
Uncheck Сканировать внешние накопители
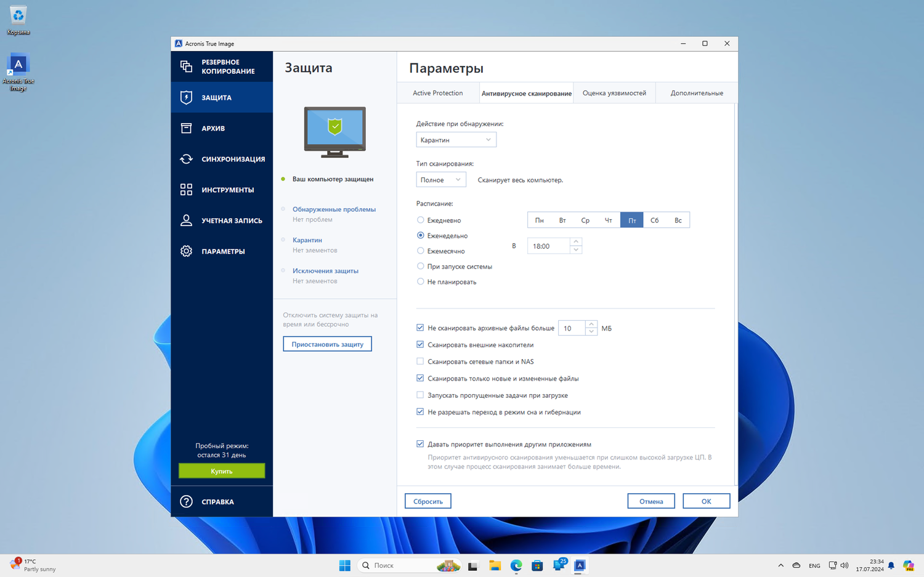click(x=420, y=344)
